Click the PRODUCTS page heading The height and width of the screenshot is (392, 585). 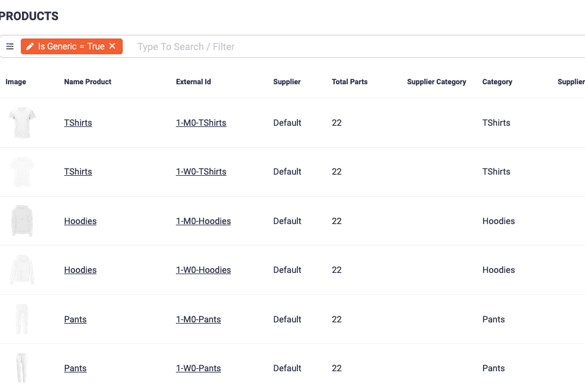(29, 16)
